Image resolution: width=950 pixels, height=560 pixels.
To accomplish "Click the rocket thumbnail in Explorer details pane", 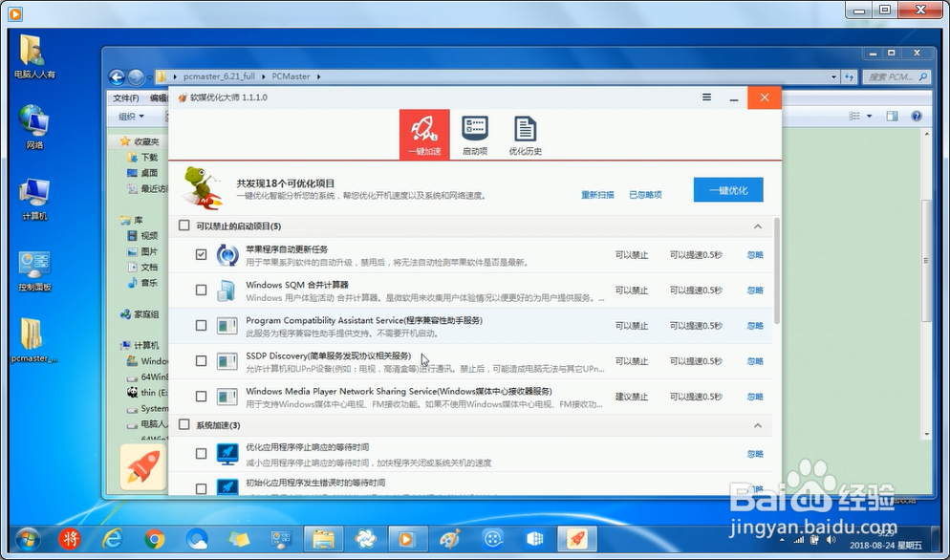I will pyautogui.click(x=142, y=466).
